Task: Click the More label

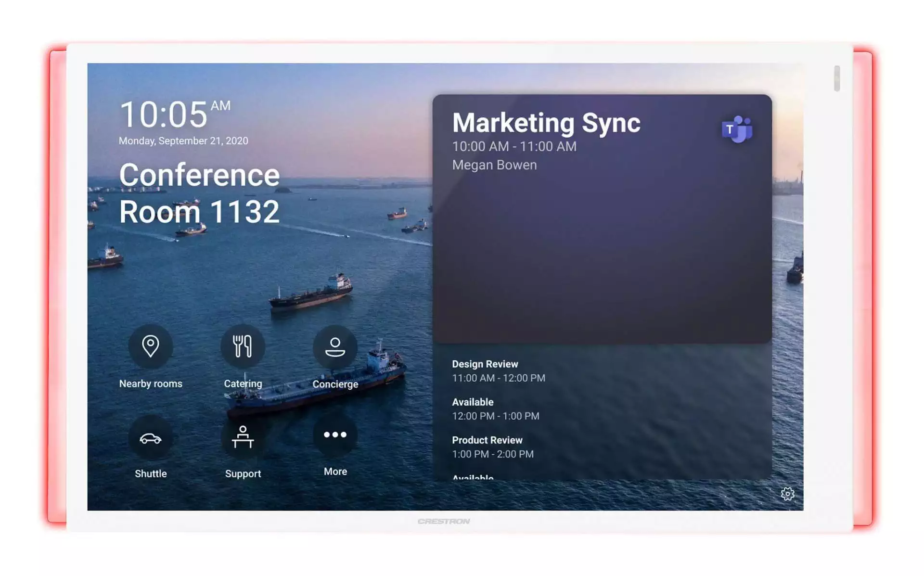Action: click(335, 472)
